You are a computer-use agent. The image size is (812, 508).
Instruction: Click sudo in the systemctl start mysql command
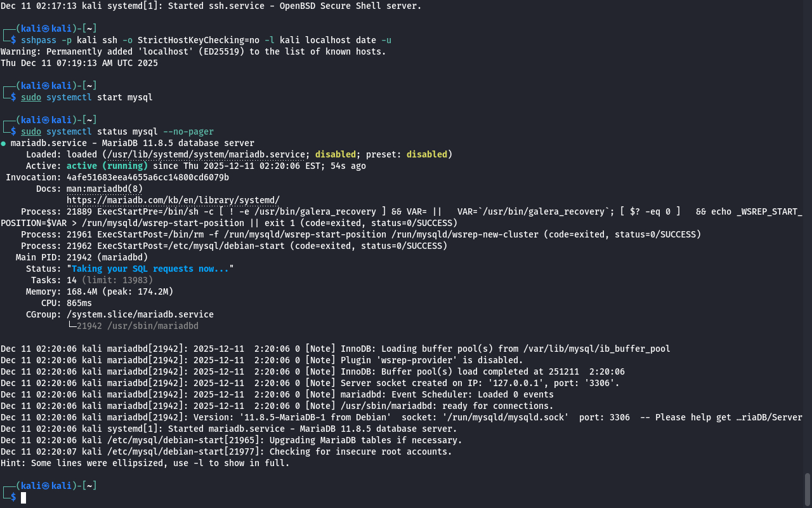tap(30, 97)
